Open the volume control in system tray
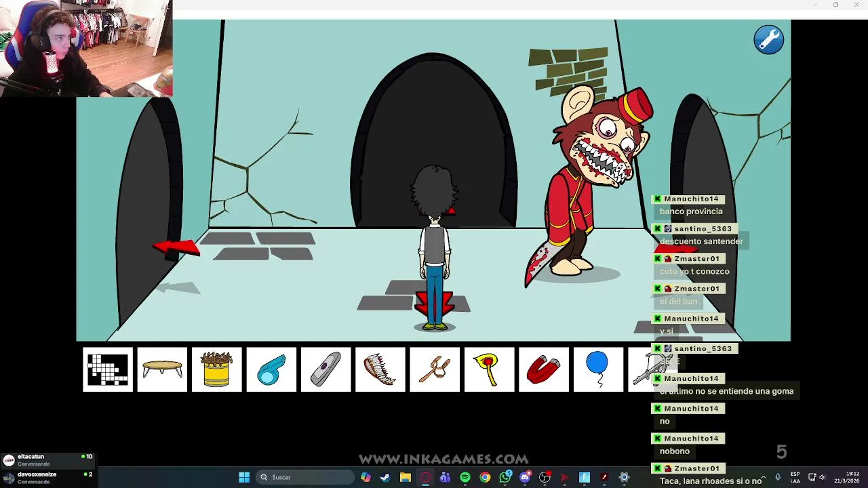The height and width of the screenshot is (488, 868). (x=822, y=477)
